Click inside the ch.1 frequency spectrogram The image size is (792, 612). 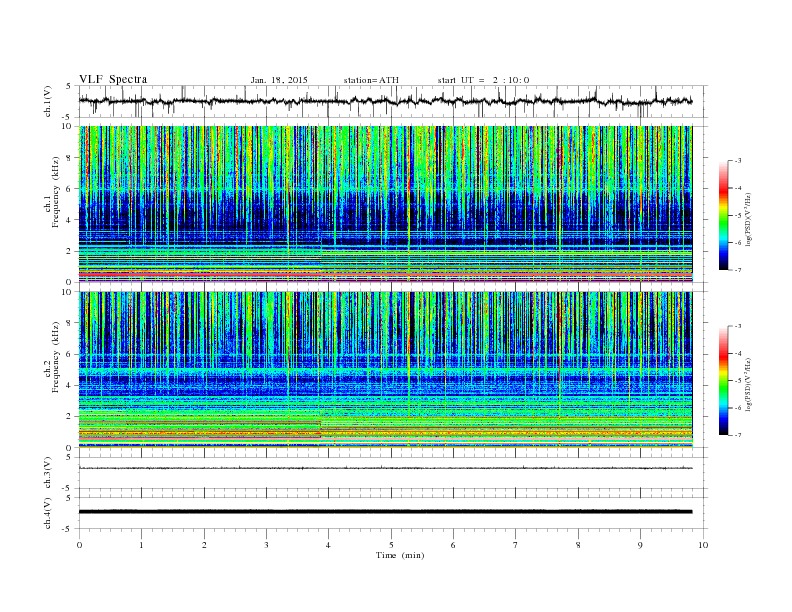coord(385,204)
